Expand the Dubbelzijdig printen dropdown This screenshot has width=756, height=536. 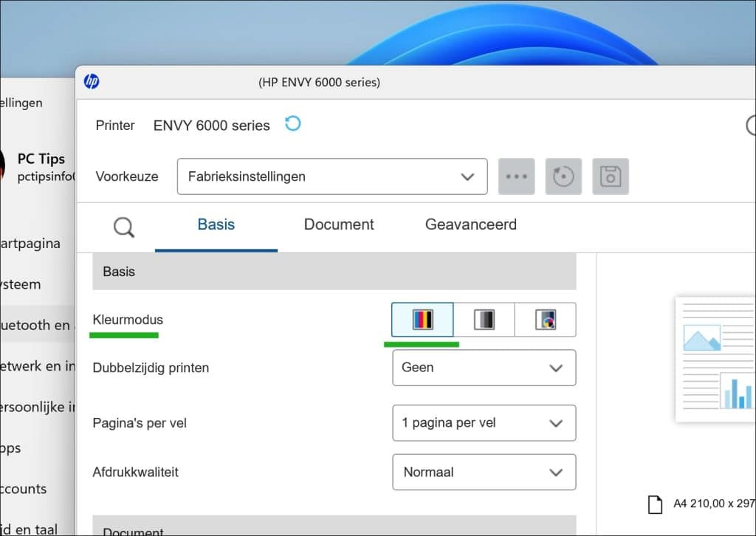click(x=484, y=368)
